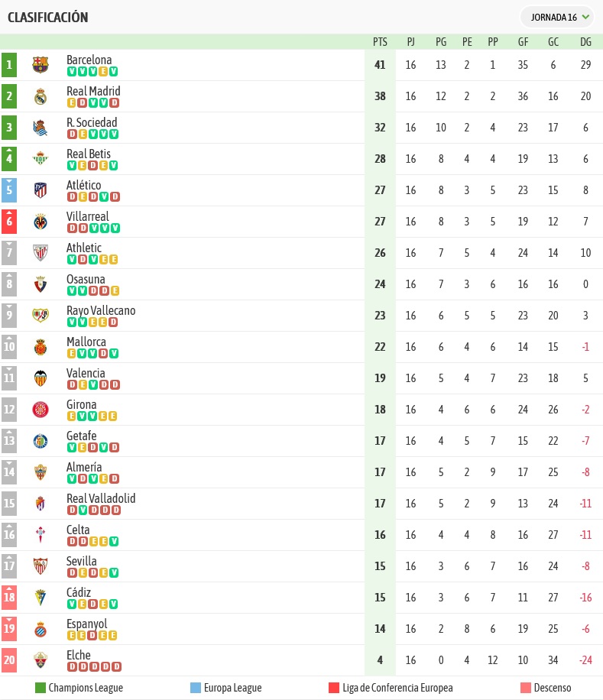Image resolution: width=603 pixels, height=700 pixels.
Task: Open the Real Valladolid team link
Action: pyautogui.click(x=101, y=498)
